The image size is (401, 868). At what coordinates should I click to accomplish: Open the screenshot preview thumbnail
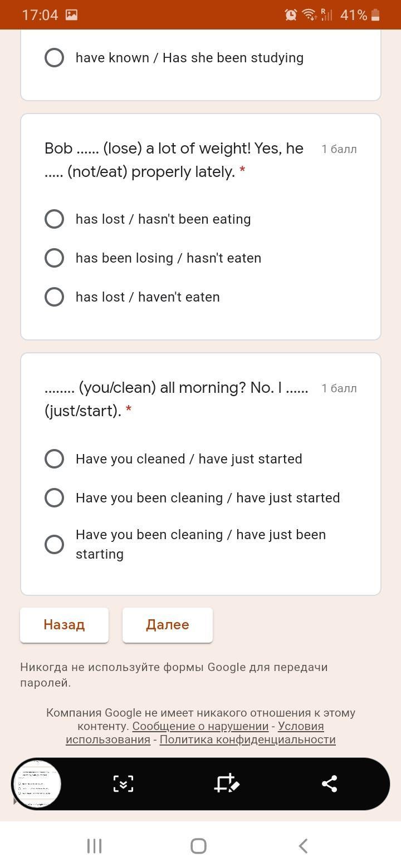[37, 783]
